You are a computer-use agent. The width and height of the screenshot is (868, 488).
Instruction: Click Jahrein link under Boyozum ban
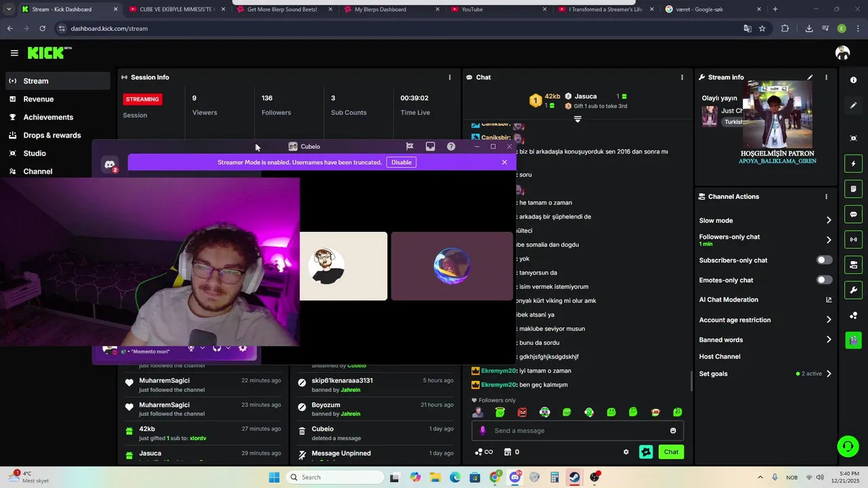click(x=351, y=414)
